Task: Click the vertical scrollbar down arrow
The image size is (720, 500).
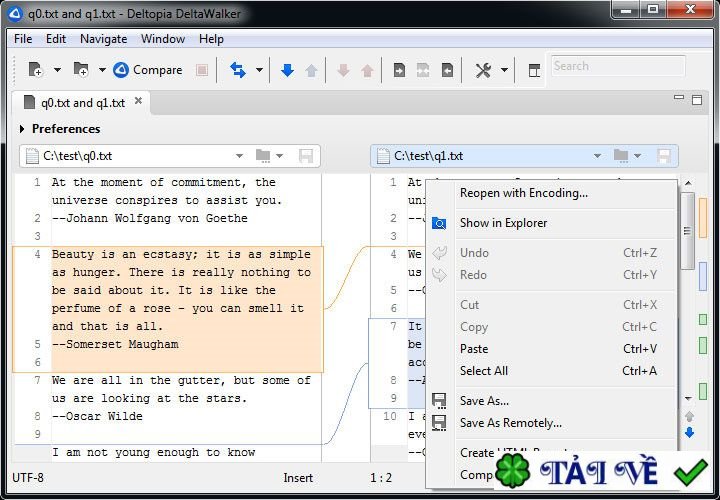Action: [688, 399]
